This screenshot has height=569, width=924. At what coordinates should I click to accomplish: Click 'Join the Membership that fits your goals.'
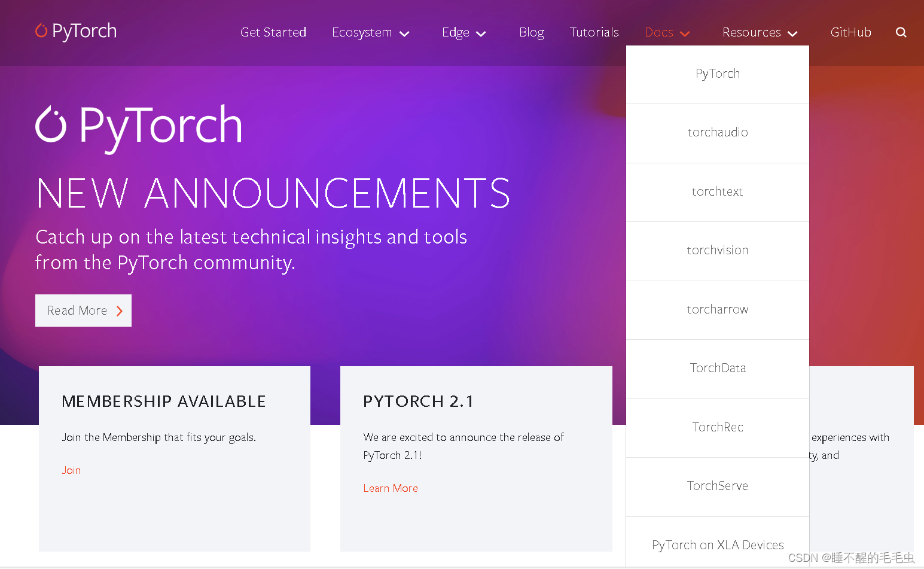pyautogui.click(x=159, y=437)
